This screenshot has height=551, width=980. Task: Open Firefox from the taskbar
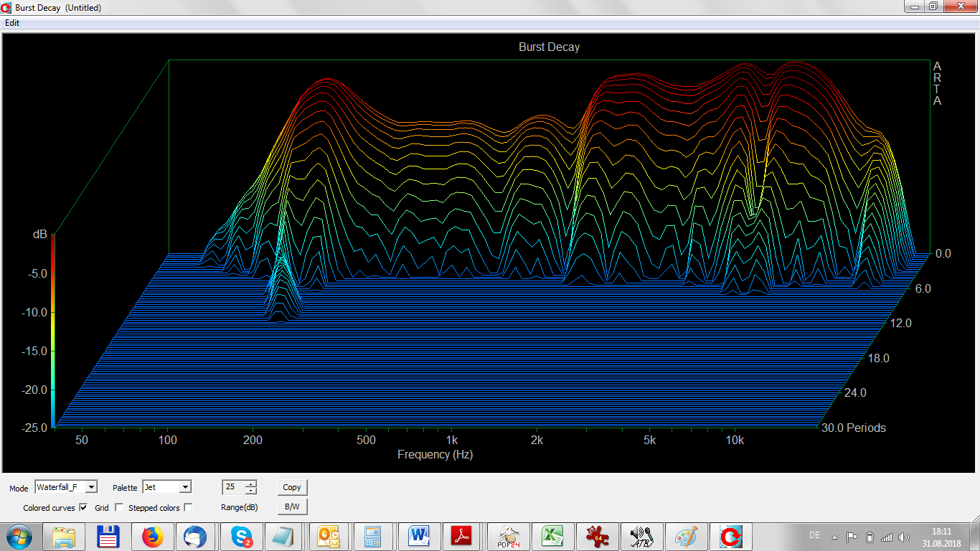(x=152, y=536)
